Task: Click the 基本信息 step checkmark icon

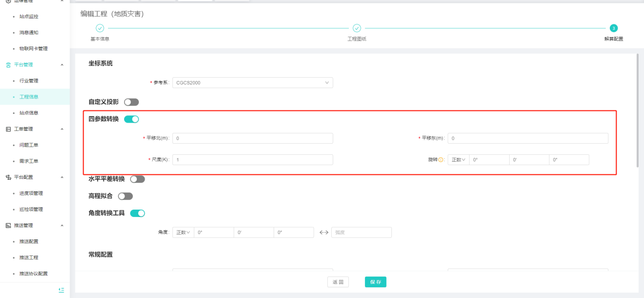Action: [100, 28]
